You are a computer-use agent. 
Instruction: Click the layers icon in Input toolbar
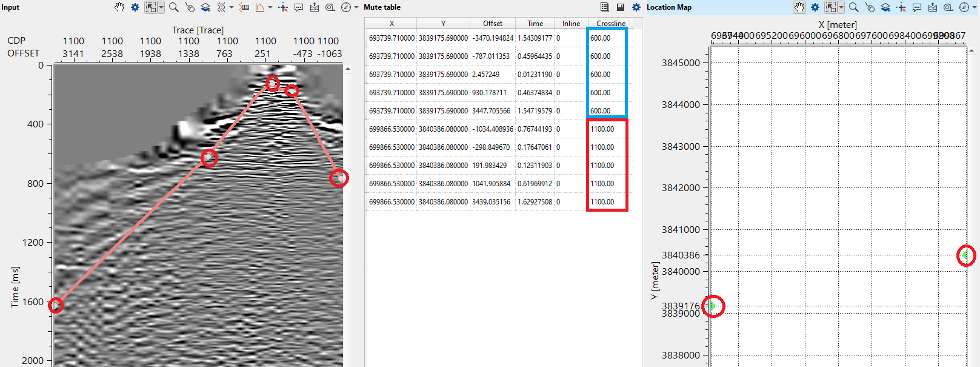point(205,7)
